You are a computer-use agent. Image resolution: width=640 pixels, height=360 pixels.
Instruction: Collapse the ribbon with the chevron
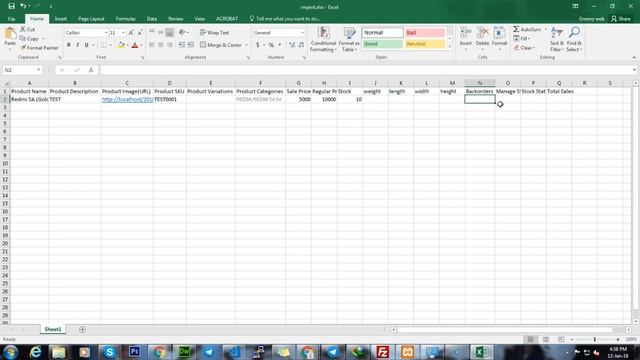(634, 58)
